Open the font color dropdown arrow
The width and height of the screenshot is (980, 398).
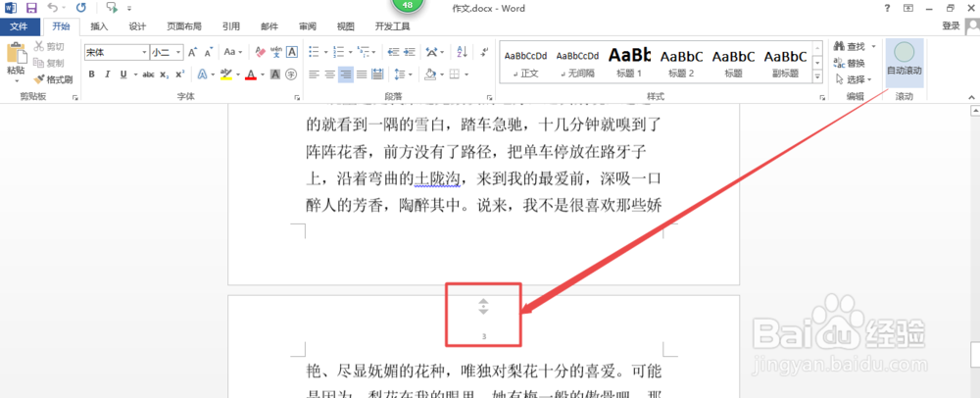tap(263, 75)
